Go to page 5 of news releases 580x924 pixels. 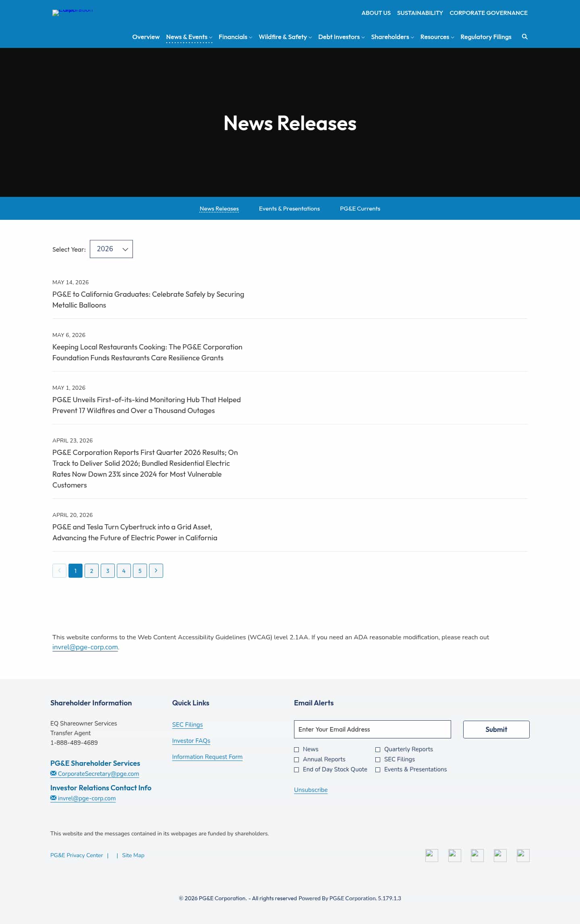coord(140,571)
